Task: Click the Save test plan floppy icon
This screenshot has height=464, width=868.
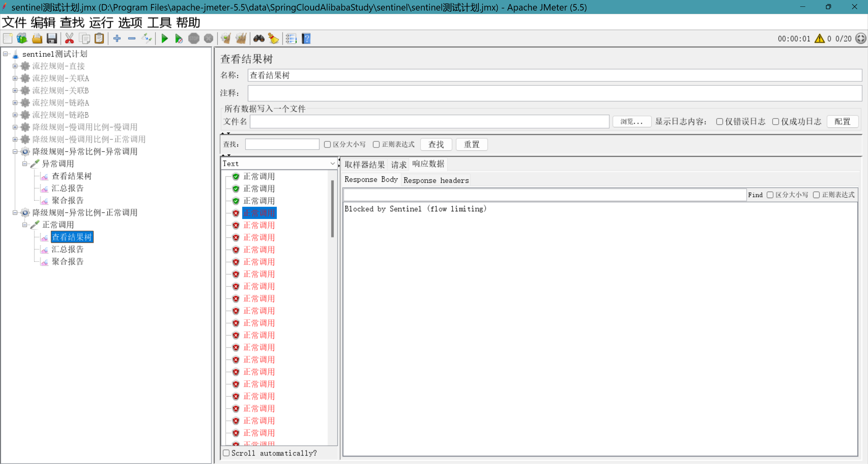Action: click(52, 39)
